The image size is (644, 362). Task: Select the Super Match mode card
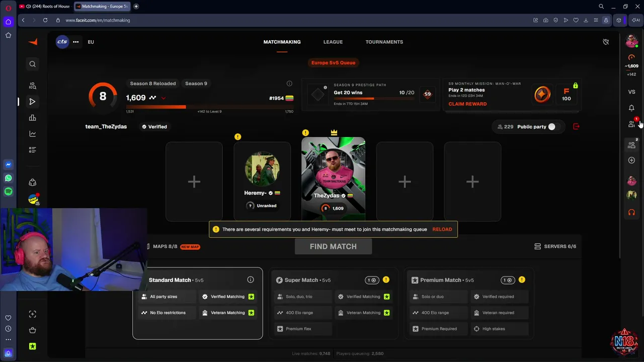(333, 303)
